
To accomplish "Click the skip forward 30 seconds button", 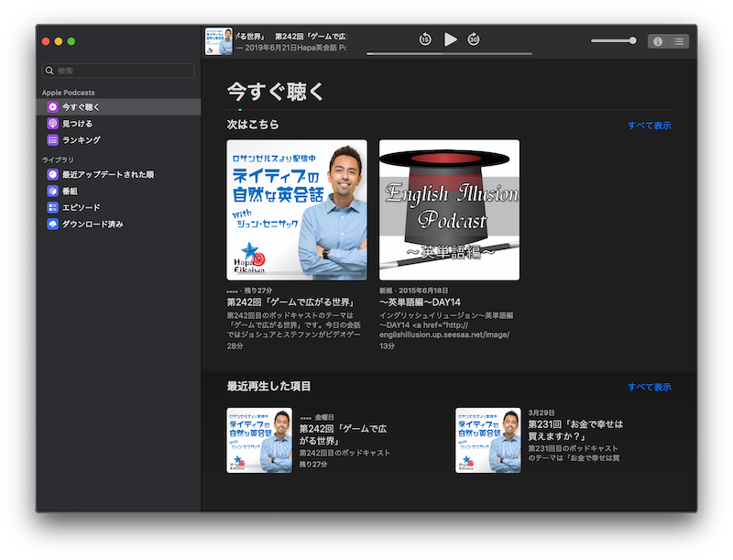I will [x=474, y=39].
